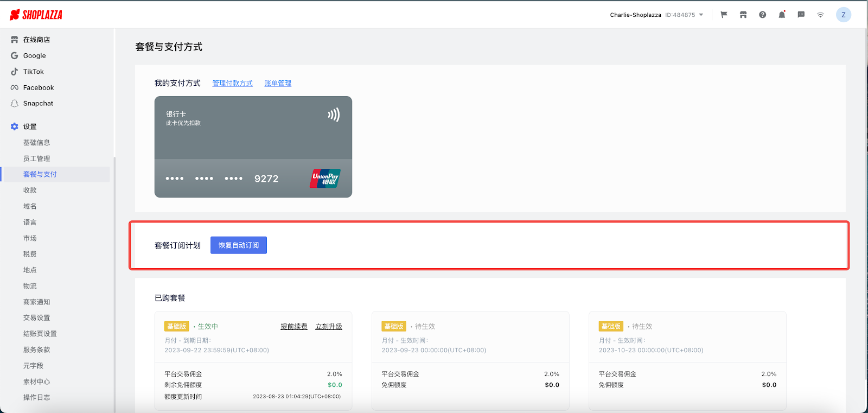Viewport: 868px width, 413px height.
Task: Click 额度更新时间 value 2023-08-23 01:04:29
Action: [x=297, y=397]
